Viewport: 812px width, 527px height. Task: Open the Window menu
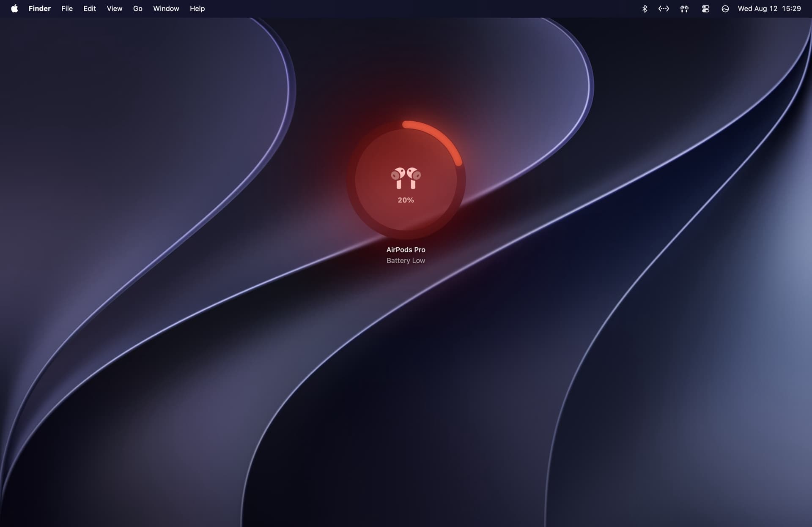coord(166,8)
